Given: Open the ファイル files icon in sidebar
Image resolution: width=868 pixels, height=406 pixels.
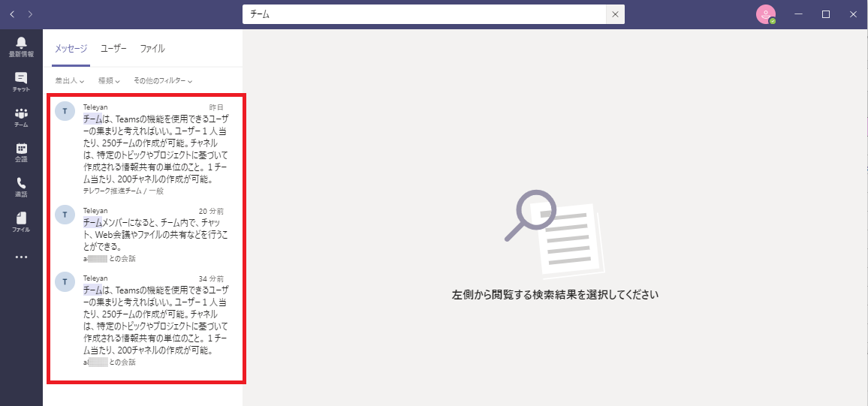Looking at the screenshot, I should (x=21, y=222).
